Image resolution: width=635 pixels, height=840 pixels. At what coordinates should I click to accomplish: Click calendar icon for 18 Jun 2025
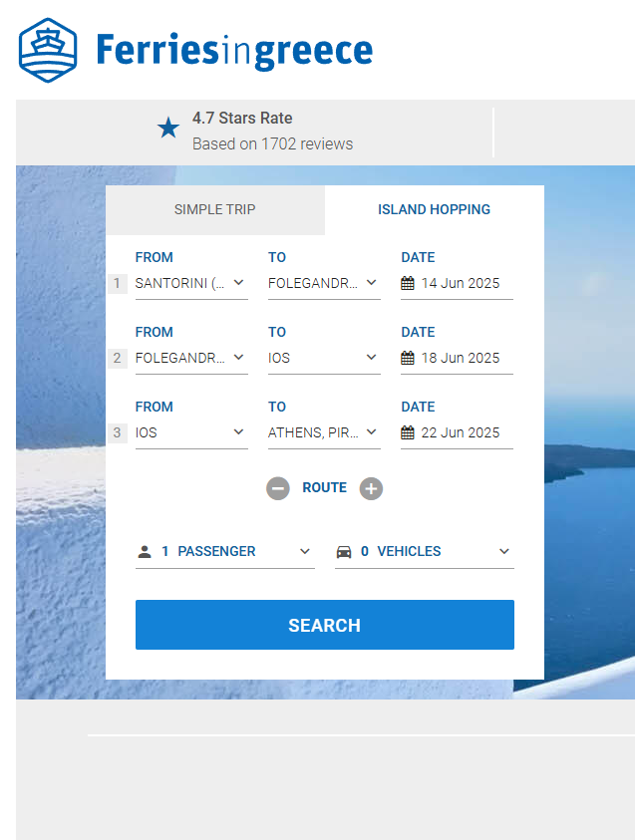tap(408, 358)
